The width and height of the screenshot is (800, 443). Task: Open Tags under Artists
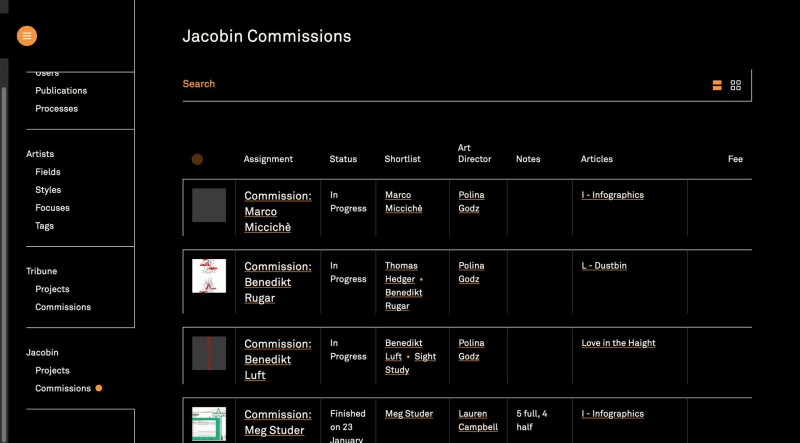click(x=45, y=226)
